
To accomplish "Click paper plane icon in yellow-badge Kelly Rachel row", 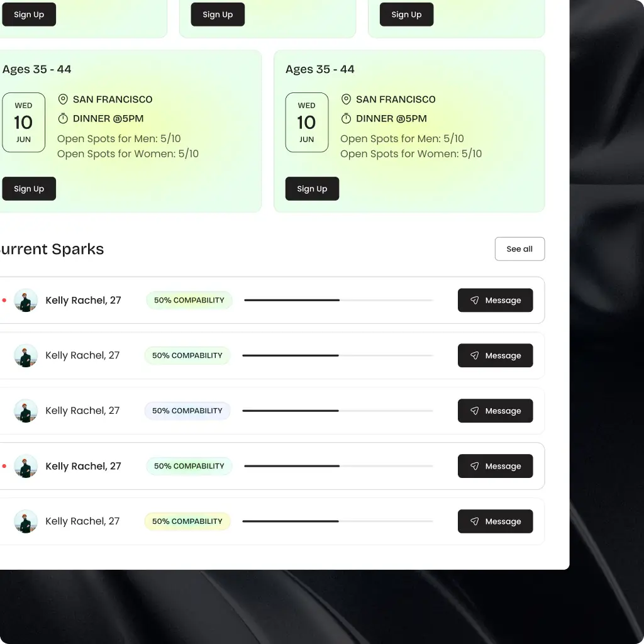I will click(474, 521).
